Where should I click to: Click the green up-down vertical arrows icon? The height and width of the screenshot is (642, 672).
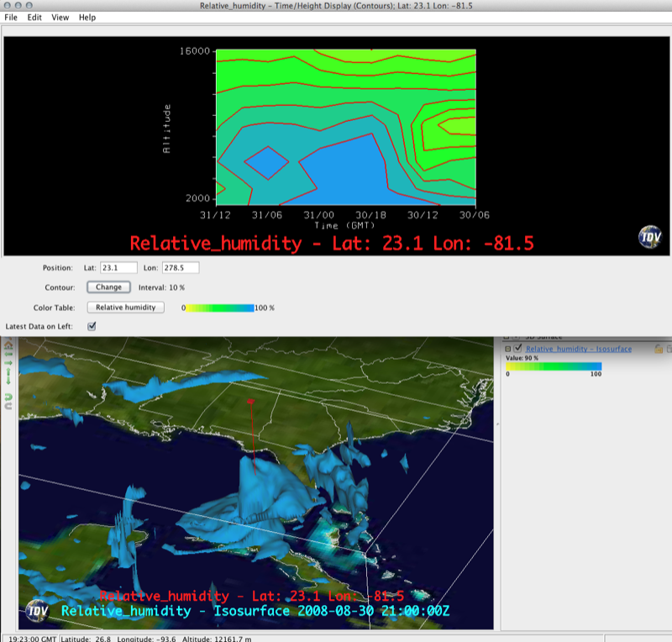(8, 377)
